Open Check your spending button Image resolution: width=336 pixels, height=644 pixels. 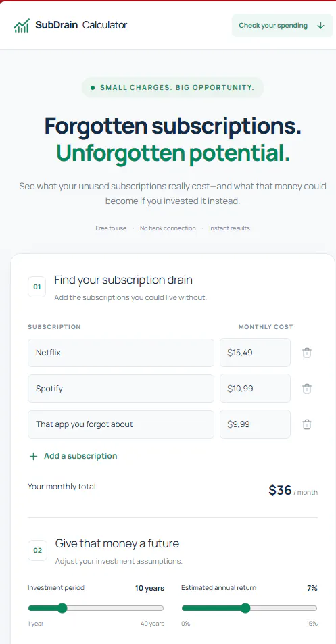pyautogui.click(x=282, y=26)
